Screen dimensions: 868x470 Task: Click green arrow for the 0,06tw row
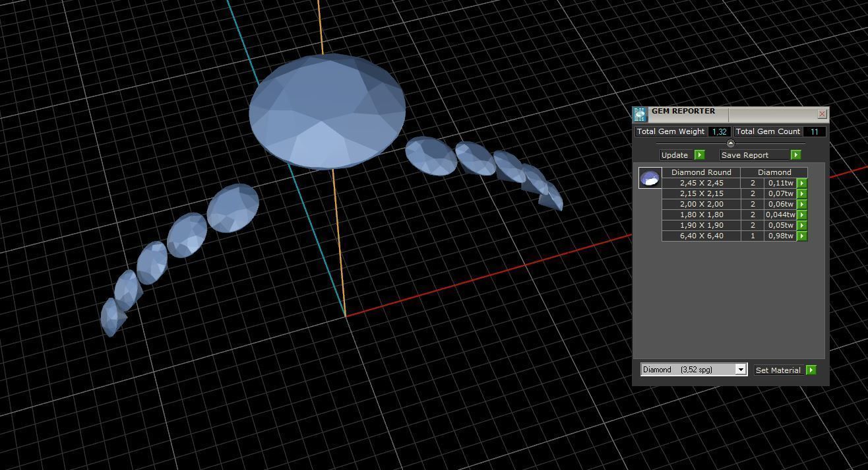(802, 204)
